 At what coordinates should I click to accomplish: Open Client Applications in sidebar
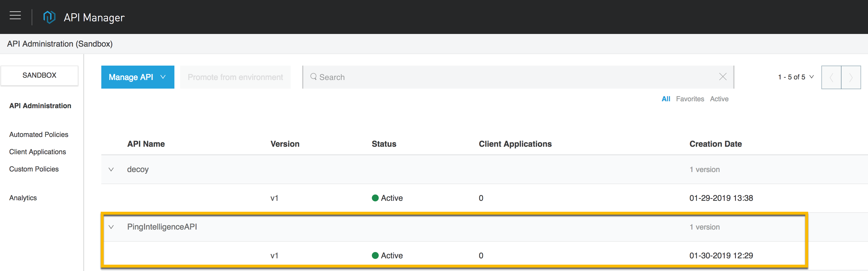click(x=37, y=152)
